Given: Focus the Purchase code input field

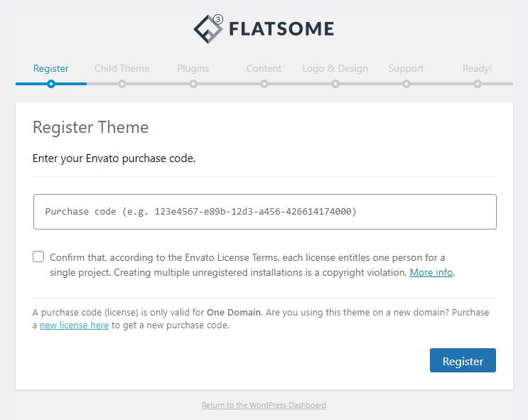Looking at the screenshot, I should (264, 212).
